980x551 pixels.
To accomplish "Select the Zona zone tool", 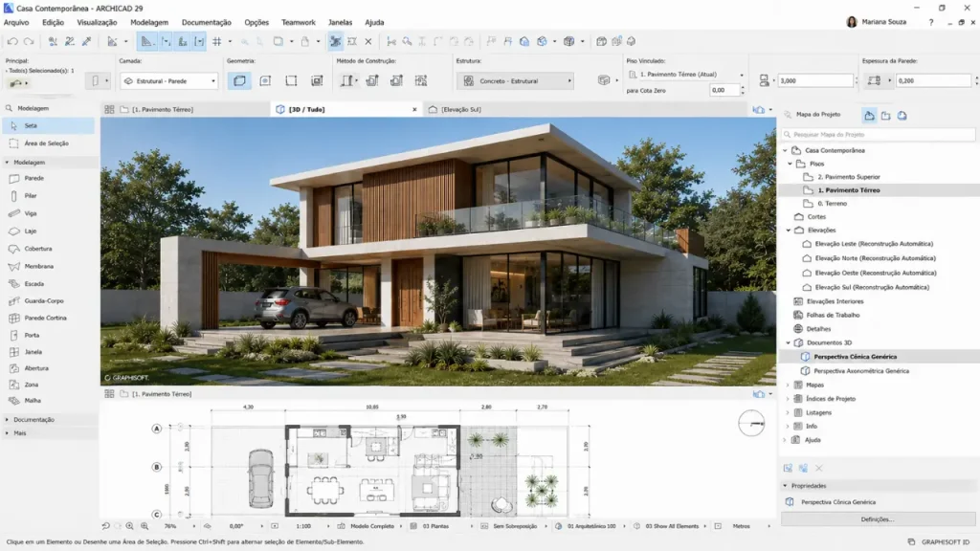I will point(32,385).
